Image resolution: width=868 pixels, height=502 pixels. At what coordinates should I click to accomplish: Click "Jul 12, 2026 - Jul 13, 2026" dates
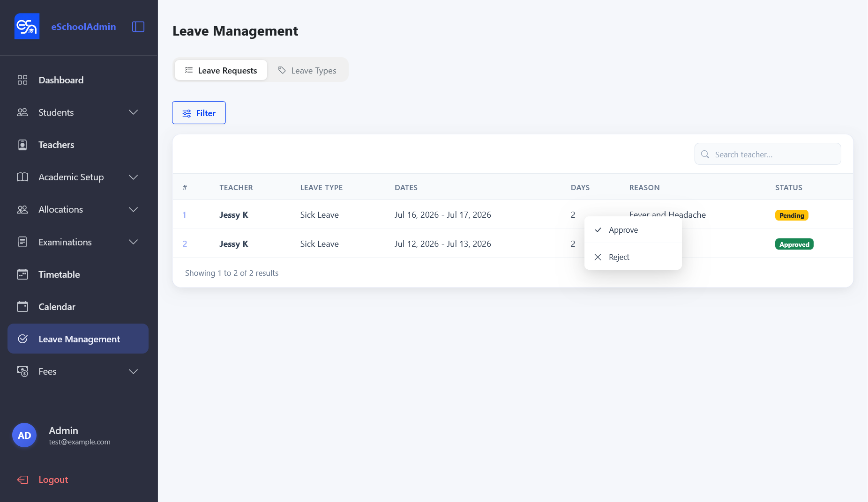tap(443, 244)
